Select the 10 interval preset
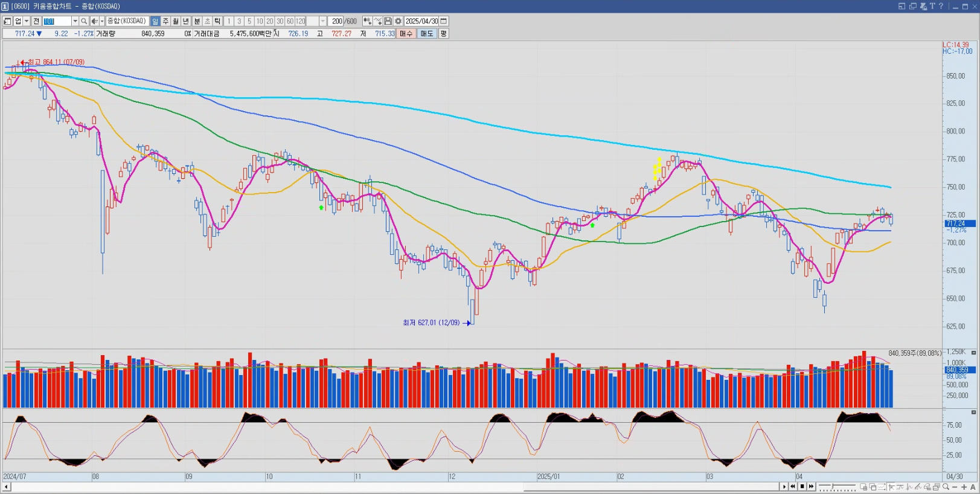Viewport: 980px width, 494px height. [259, 21]
